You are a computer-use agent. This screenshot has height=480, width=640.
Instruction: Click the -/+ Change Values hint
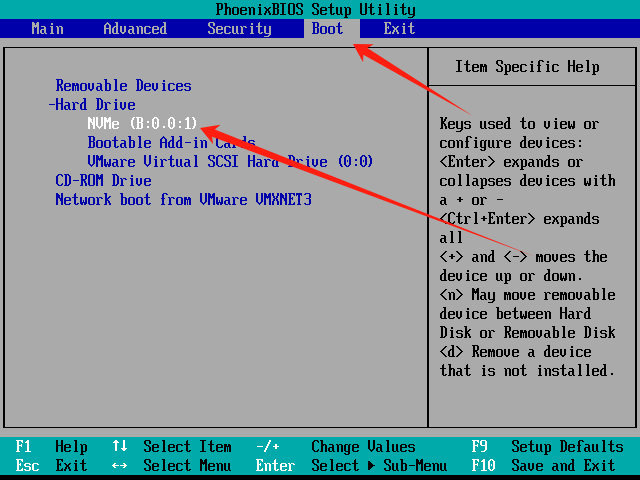pos(336,447)
